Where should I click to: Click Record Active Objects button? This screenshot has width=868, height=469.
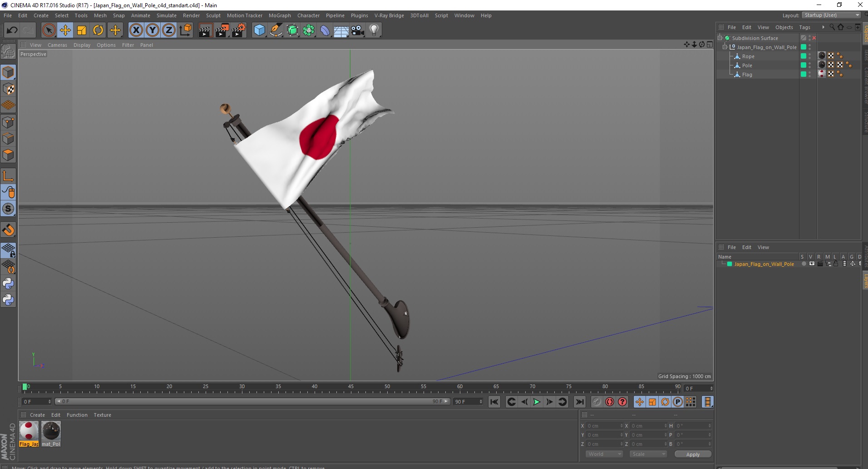(597, 402)
